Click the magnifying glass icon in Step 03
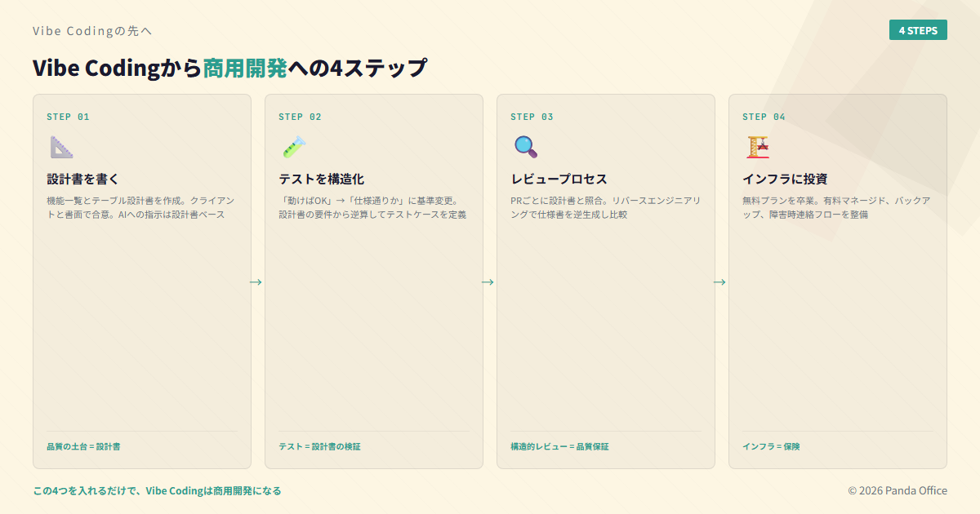This screenshot has height=514, width=980. (525, 147)
